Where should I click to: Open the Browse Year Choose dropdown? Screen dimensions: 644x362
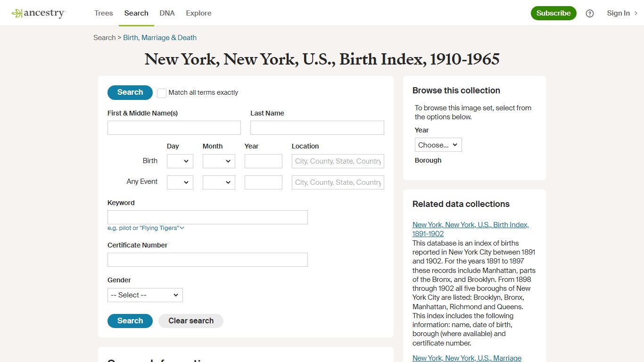point(438,145)
